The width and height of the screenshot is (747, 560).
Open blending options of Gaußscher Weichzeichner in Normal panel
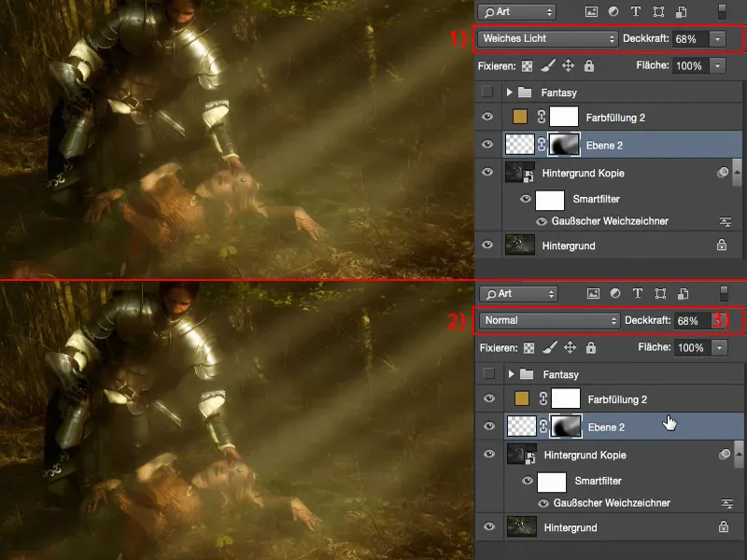pos(727,503)
